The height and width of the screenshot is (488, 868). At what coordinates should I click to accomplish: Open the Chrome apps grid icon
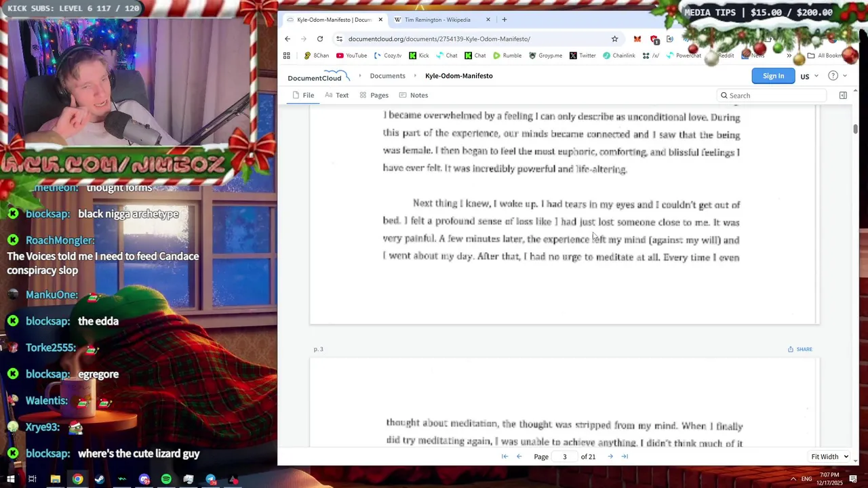pos(287,56)
